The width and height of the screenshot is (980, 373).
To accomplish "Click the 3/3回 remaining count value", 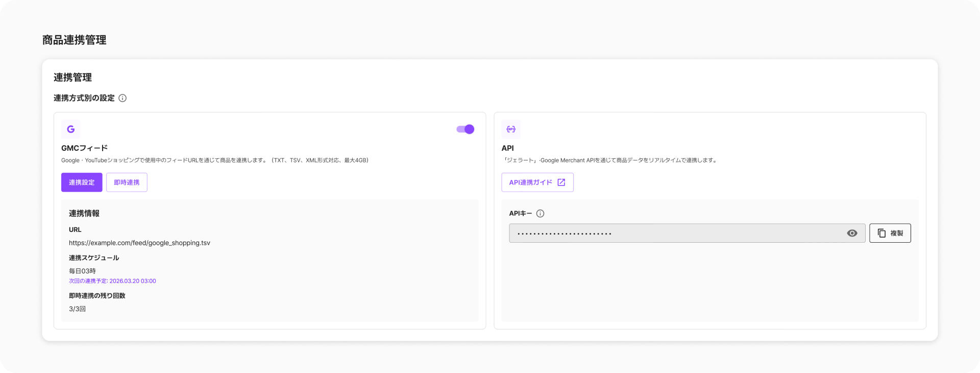I will [x=77, y=309].
